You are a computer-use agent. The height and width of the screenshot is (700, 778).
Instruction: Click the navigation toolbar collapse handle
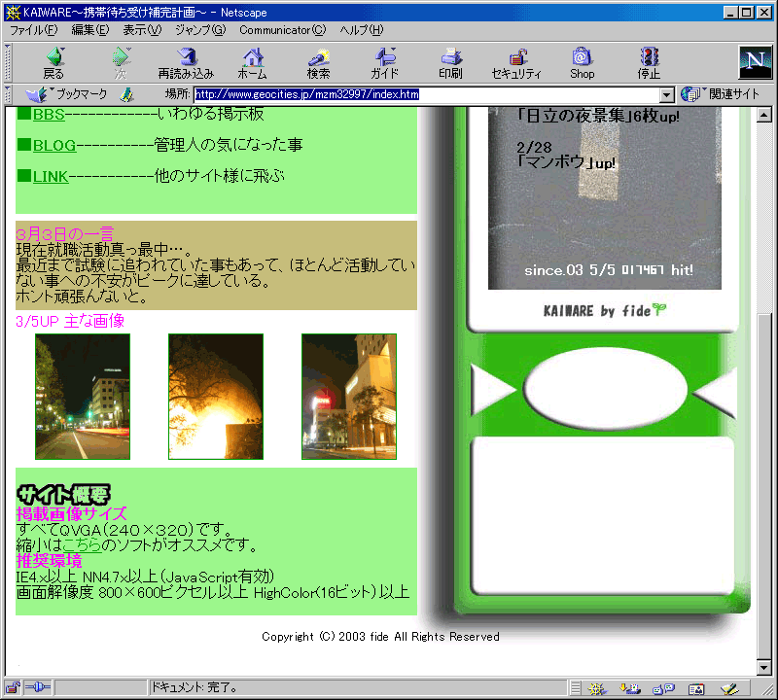8,63
